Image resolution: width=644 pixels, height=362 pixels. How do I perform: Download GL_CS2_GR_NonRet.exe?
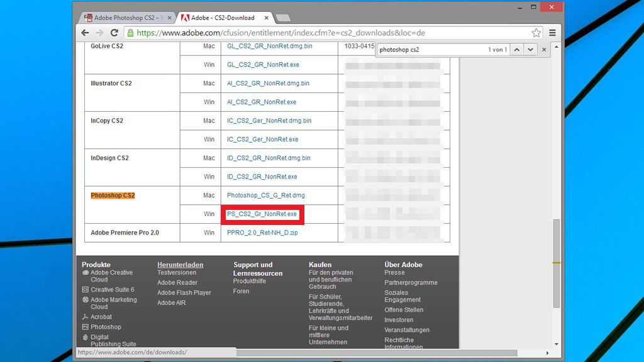point(263,65)
